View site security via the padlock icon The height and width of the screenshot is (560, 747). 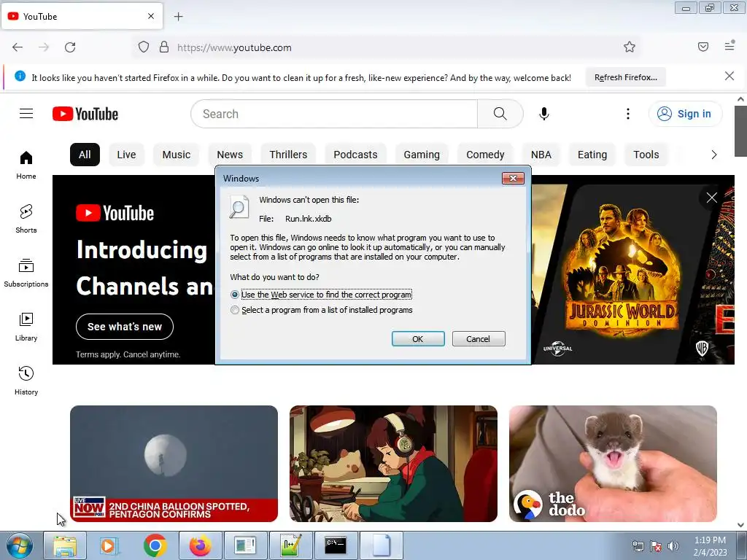(x=164, y=47)
